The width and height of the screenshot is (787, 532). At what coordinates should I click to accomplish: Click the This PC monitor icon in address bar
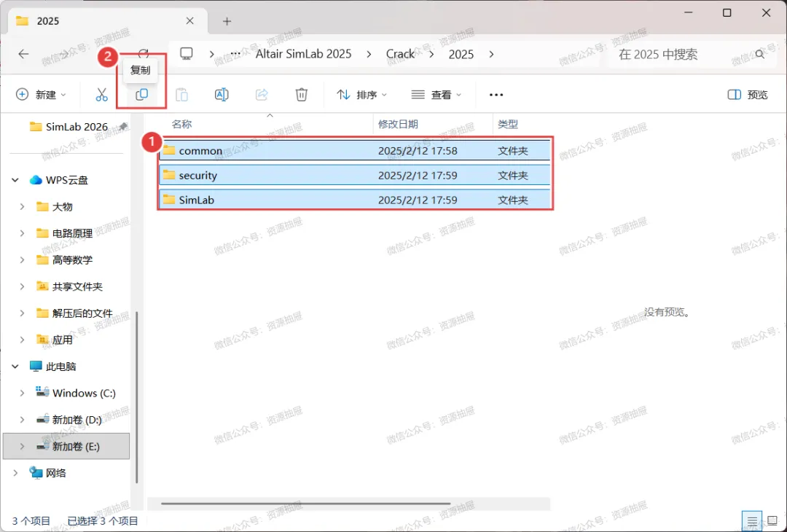point(187,54)
